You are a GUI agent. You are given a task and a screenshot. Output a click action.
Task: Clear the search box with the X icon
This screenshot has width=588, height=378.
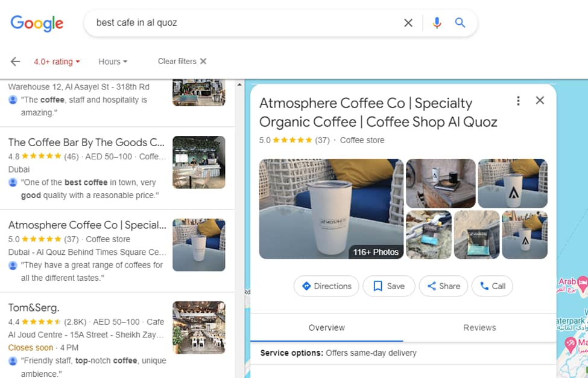pos(408,22)
